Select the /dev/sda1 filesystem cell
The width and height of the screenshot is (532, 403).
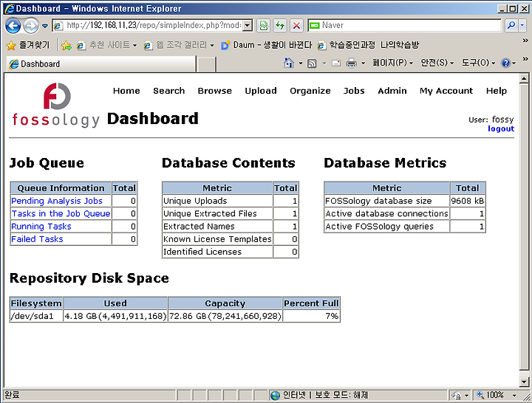(x=36, y=316)
